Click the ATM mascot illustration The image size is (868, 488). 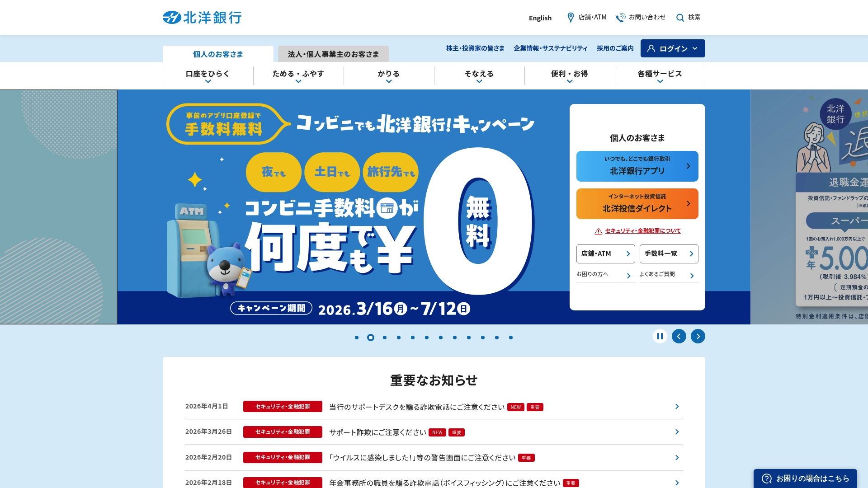pos(209,251)
